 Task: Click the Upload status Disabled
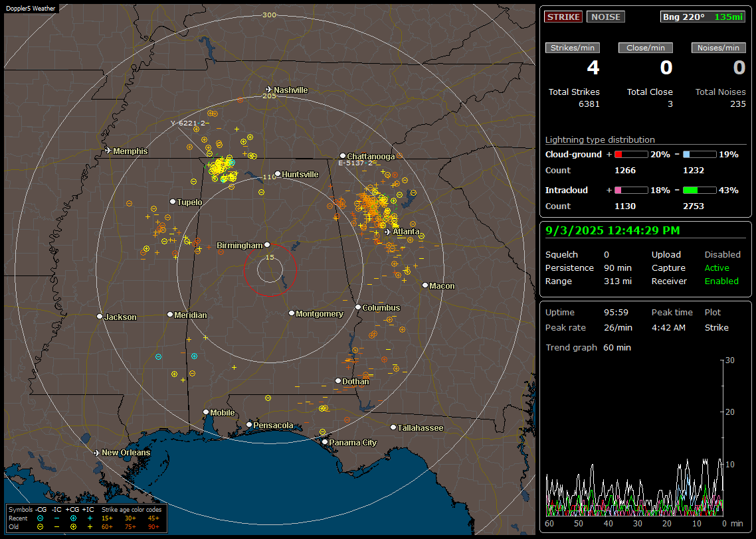click(x=722, y=255)
